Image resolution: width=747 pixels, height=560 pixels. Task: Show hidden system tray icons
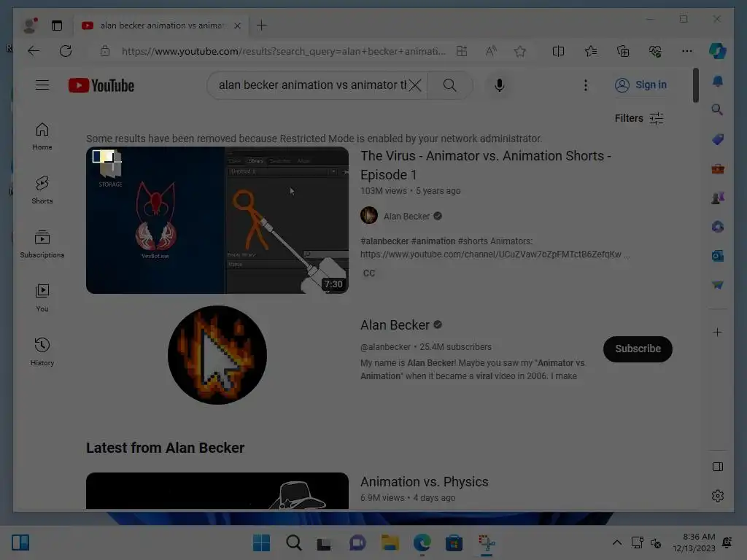[x=616, y=542]
